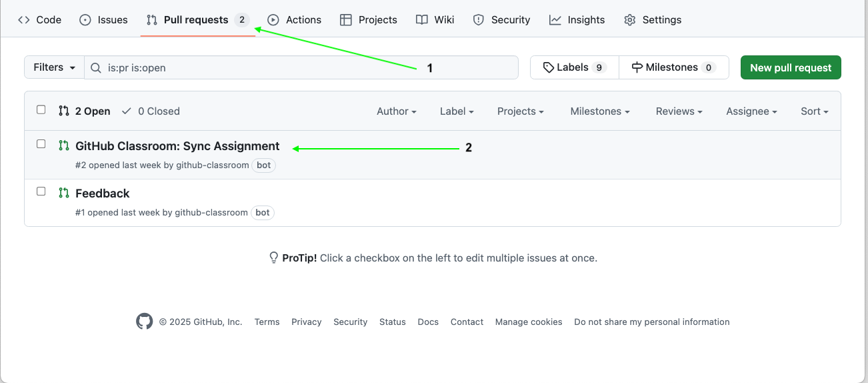Expand the Reviews filter dropdown

click(x=679, y=111)
